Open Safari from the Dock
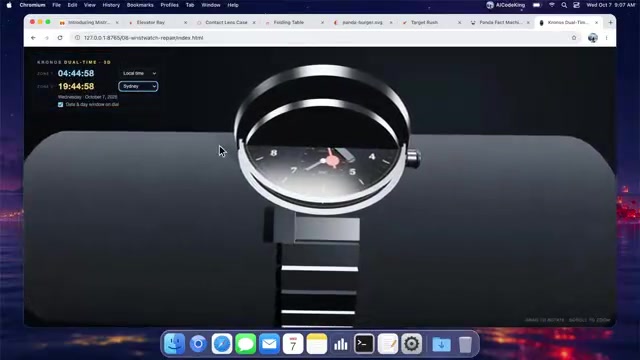The width and height of the screenshot is (640, 360). pyautogui.click(x=222, y=344)
